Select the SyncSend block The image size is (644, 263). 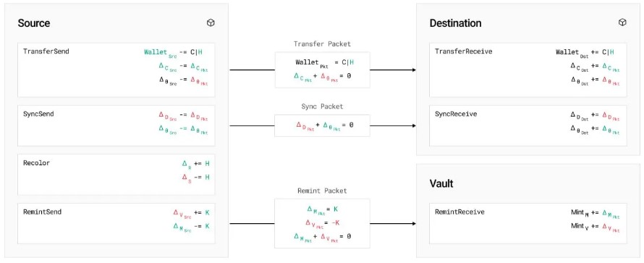click(116, 125)
